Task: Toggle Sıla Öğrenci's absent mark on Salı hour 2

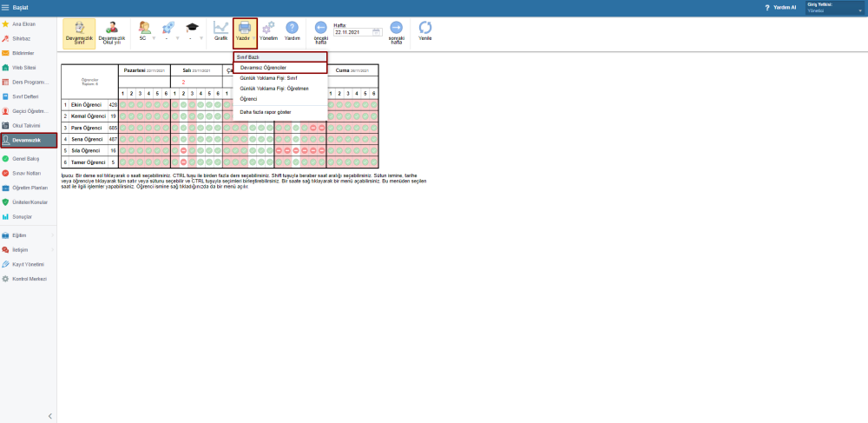Action: [183, 150]
